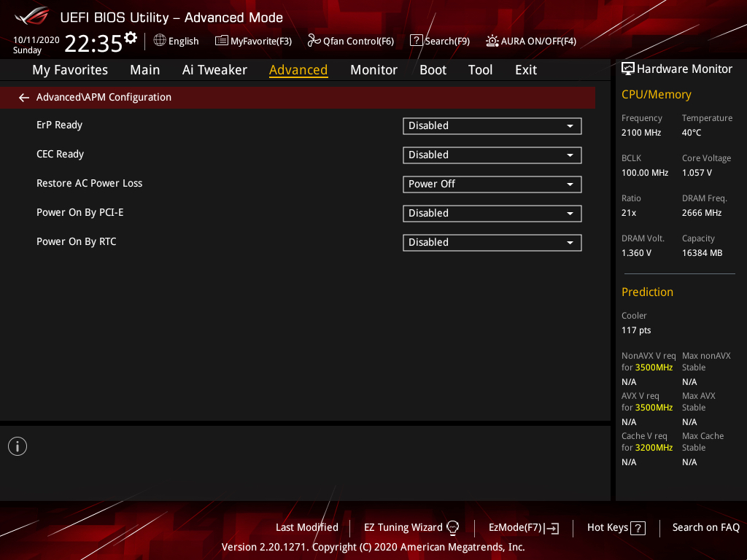Screen dimensions: 747x560
Task: Switch to the Main tab
Action: pyautogui.click(x=145, y=70)
